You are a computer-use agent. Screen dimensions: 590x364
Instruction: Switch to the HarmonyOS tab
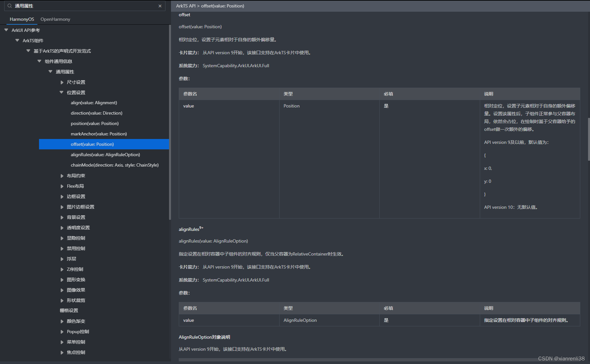(22, 19)
